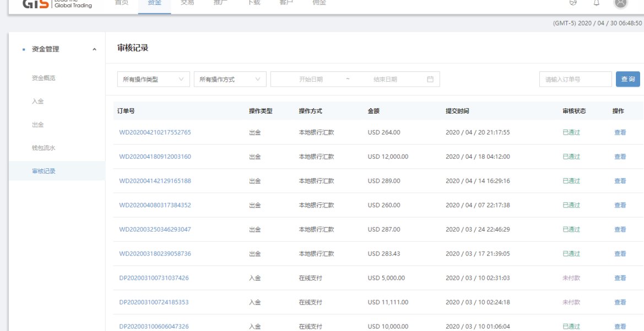Click 查看 for the USD 12,000.00 withdrawal
644x331 pixels.
click(620, 157)
